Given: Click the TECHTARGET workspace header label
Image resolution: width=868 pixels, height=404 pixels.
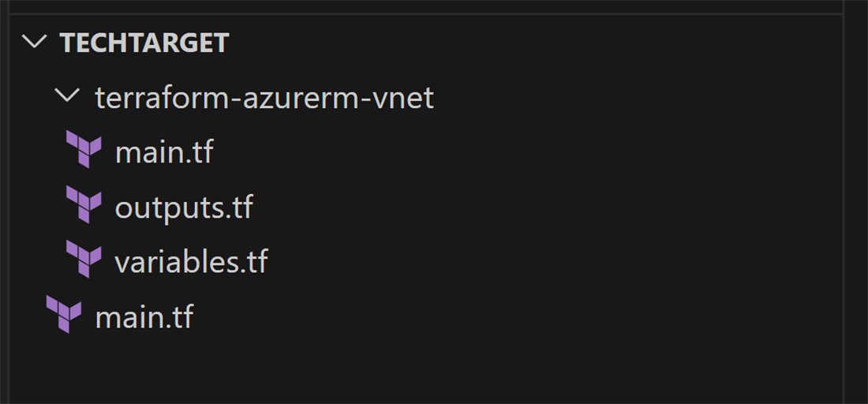Looking at the screenshot, I should click(144, 42).
